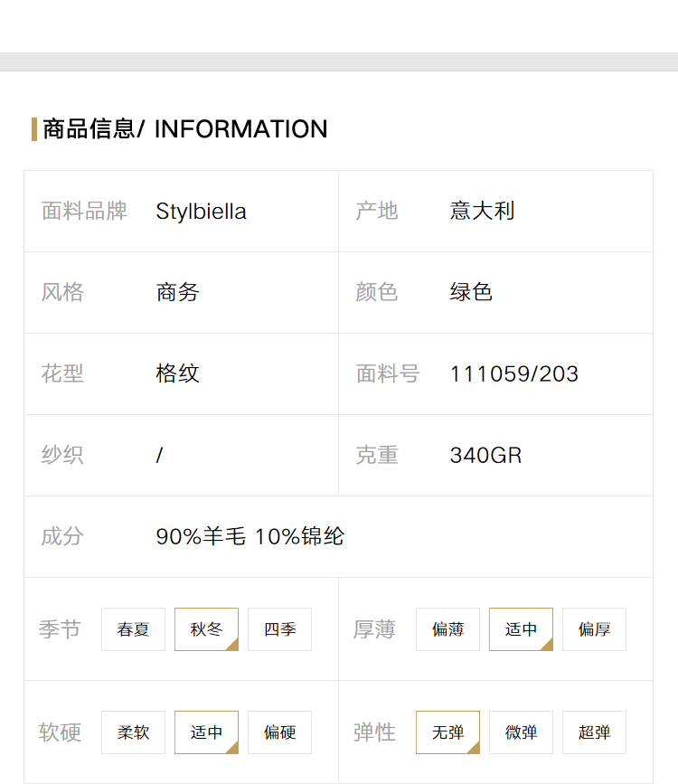Select 适中 in the 软硬 row
Viewport: 678px width, 784px height.
pos(206,732)
